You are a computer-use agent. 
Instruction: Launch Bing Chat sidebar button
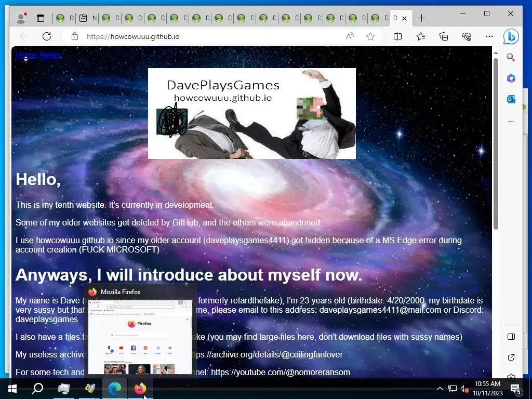pos(511,36)
